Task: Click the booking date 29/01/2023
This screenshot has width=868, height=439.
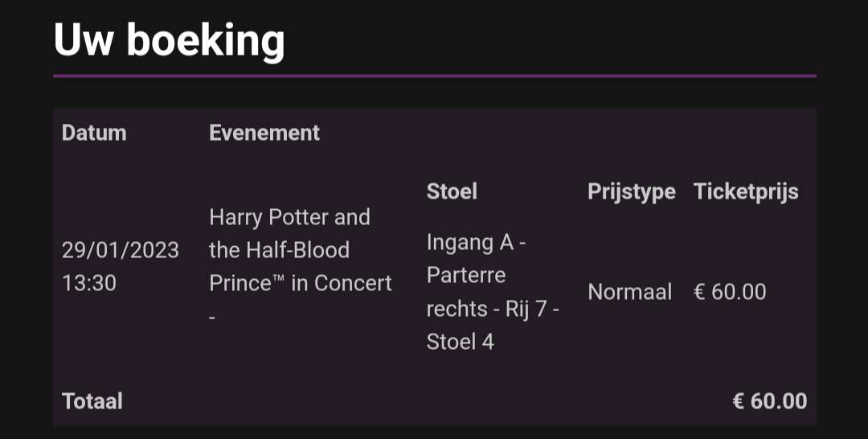Action: (120, 250)
